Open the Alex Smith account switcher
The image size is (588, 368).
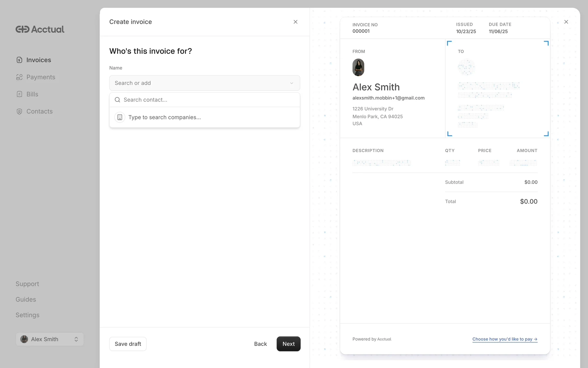[x=50, y=339]
